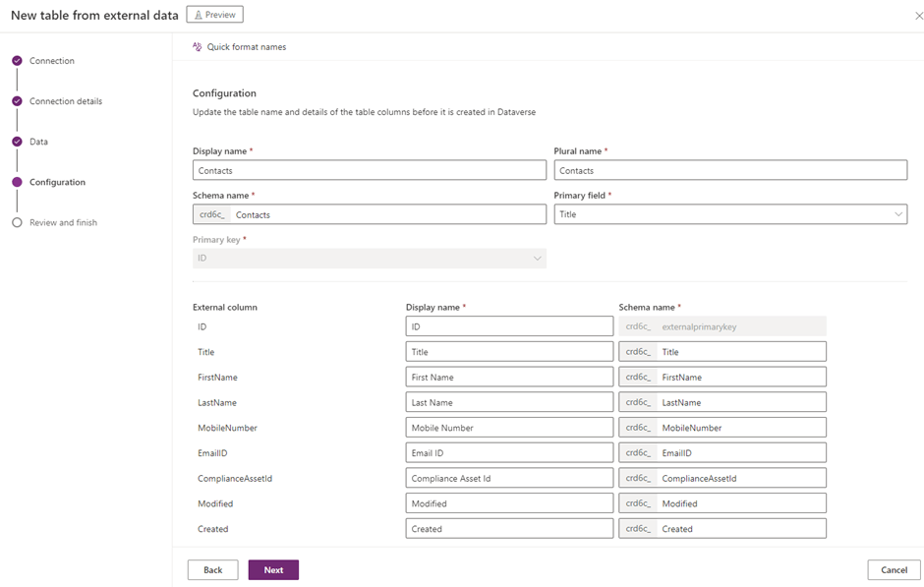Select the Connection step checkmark icon

[x=17, y=61]
